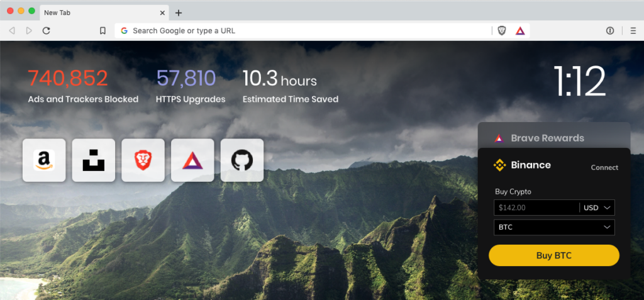Bookmark this page with the bookmark icon
This screenshot has width=644, height=300.
[103, 31]
